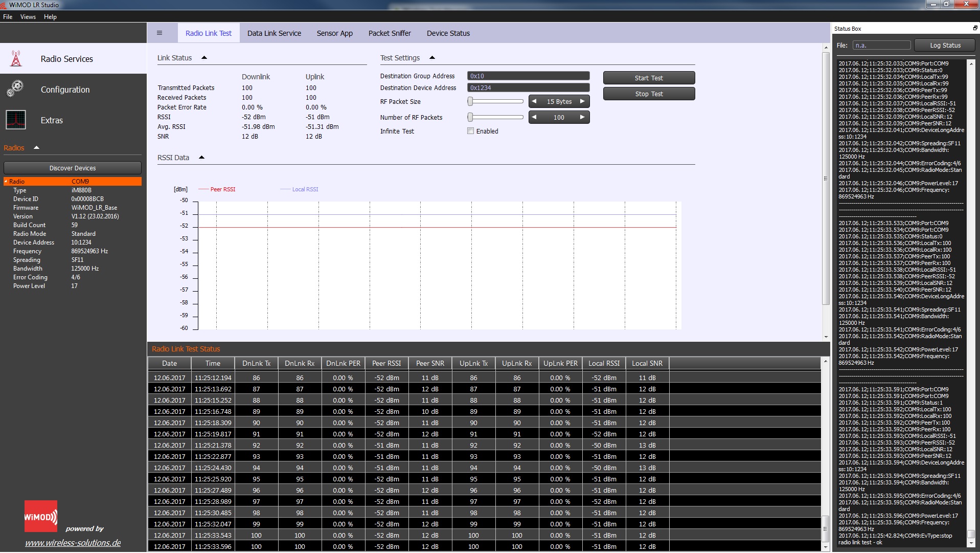Click the Number of RF Packets slider
Screen dimensions: 980x553
click(495, 117)
